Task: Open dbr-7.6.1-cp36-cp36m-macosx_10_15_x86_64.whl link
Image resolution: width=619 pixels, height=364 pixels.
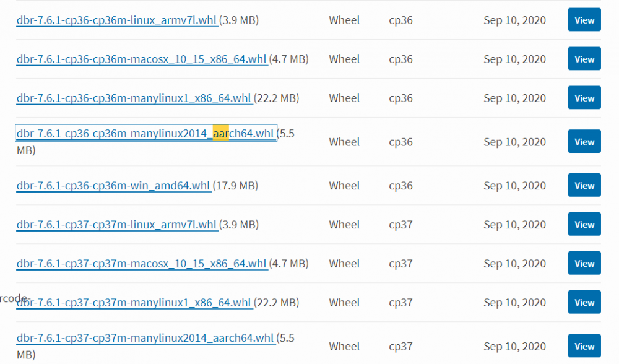Action: pyautogui.click(x=142, y=59)
